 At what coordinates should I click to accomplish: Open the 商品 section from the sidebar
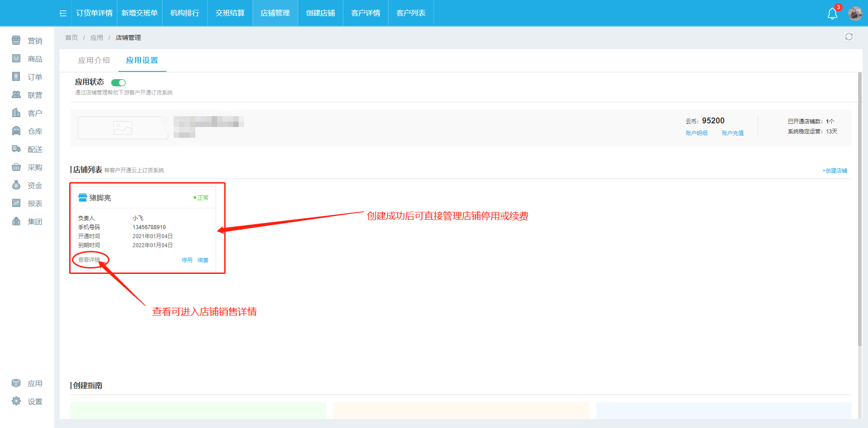[16, 58]
